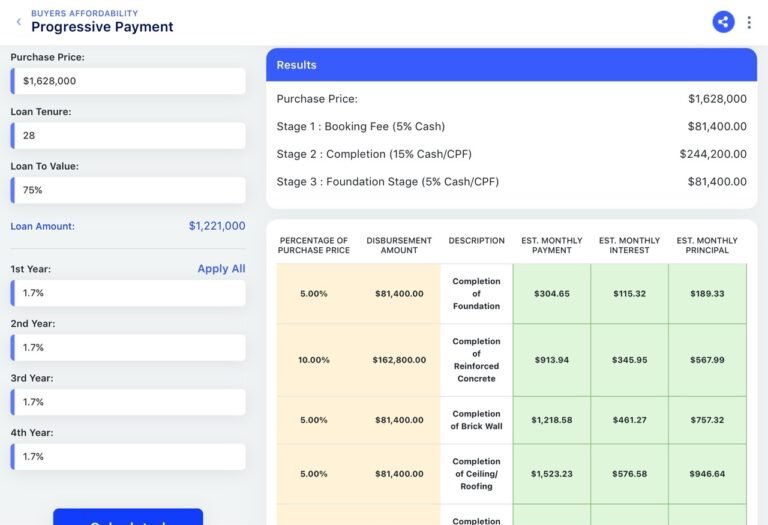
Task: Click the $946.64 monthly principal cell
Action: click(707, 474)
